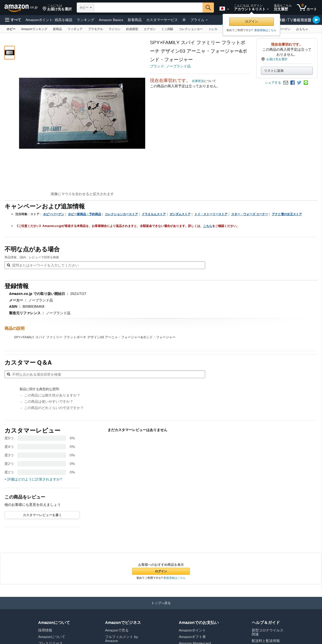Select the フィギュア tab in hobby subnav
The width and height of the screenshot is (322, 644).
click(75, 29)
